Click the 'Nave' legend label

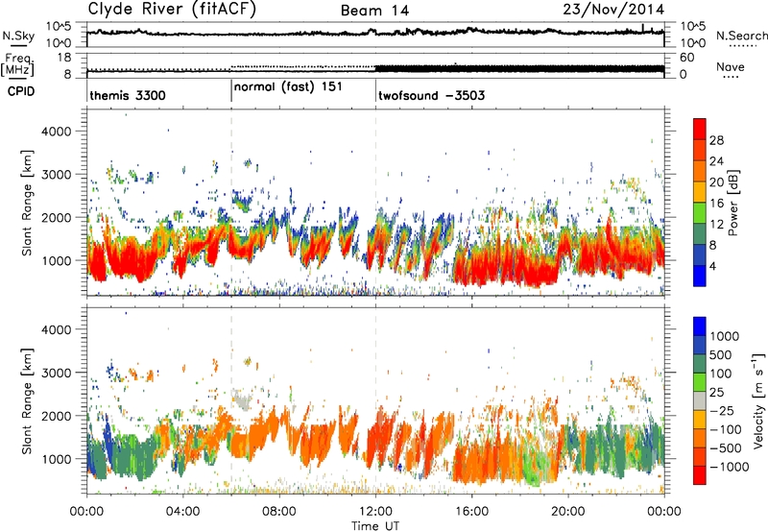[x=730, y=66]
